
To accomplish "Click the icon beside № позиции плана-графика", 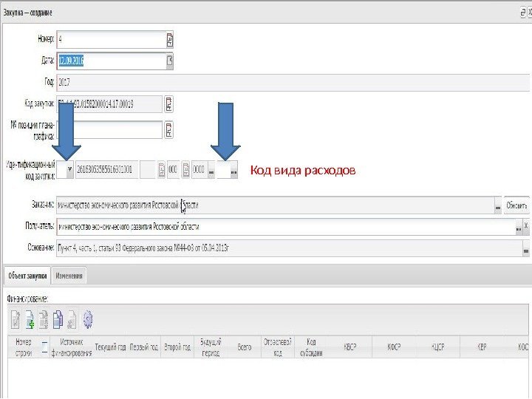I will [169, 129].
